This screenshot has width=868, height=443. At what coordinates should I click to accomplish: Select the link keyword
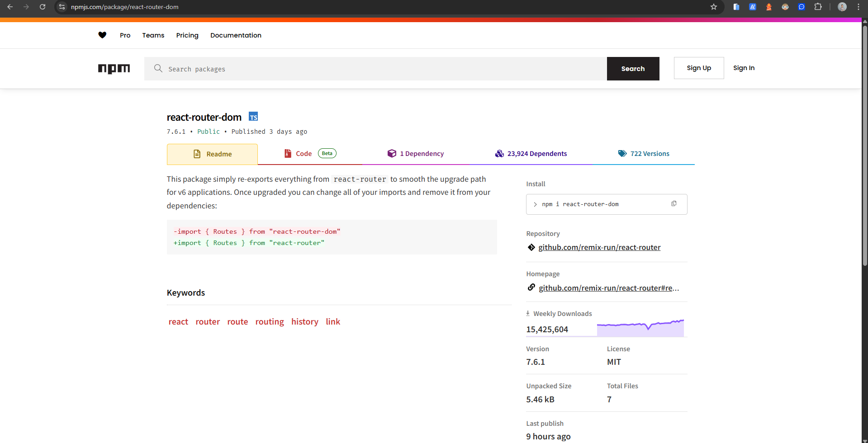click(x=333, y=322)
